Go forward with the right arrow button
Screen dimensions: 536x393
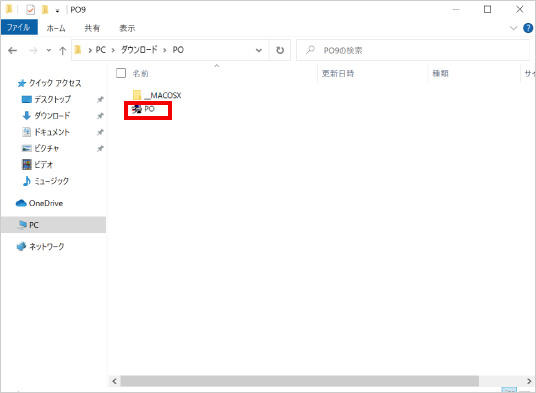coord(33,51)
